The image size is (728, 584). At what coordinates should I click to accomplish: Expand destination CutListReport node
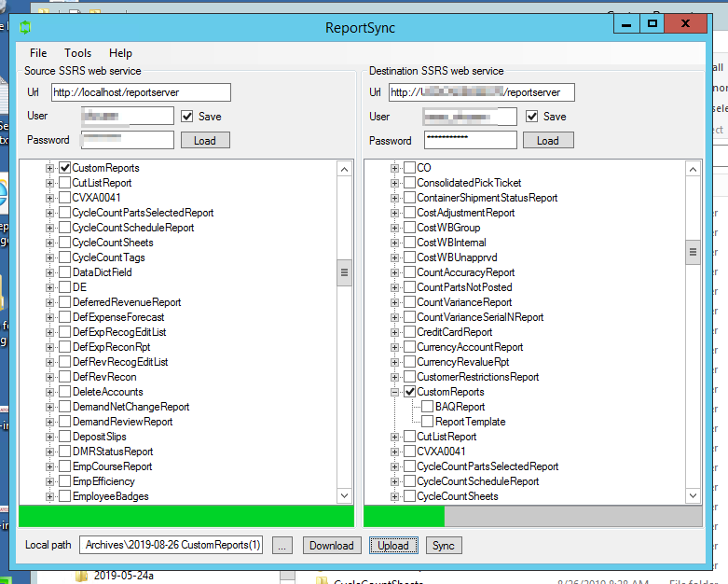pos(394,437)
